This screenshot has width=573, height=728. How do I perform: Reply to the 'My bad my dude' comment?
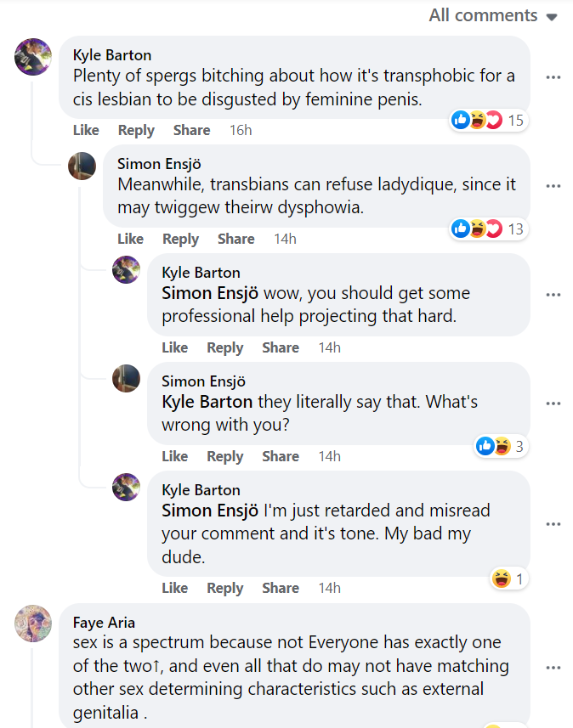[225, 588]
